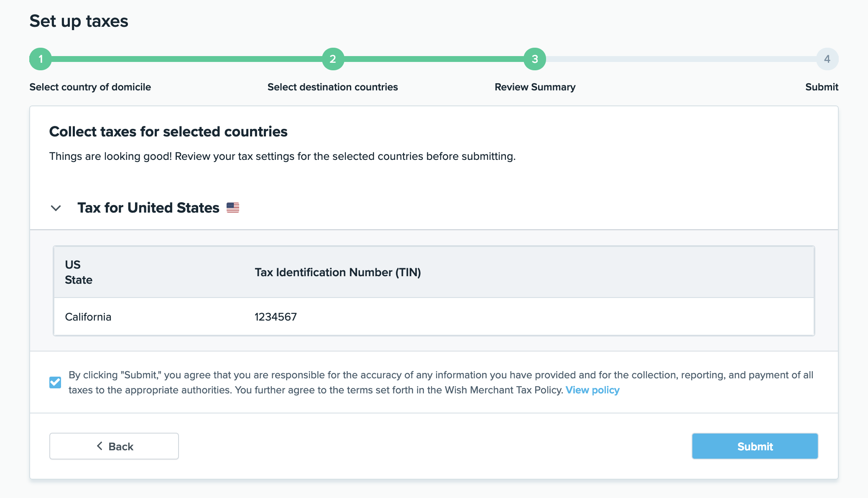The width and height of the screenshot is (868, 498).
Task: Click the California state cell
Action: [x=88, y=317]
